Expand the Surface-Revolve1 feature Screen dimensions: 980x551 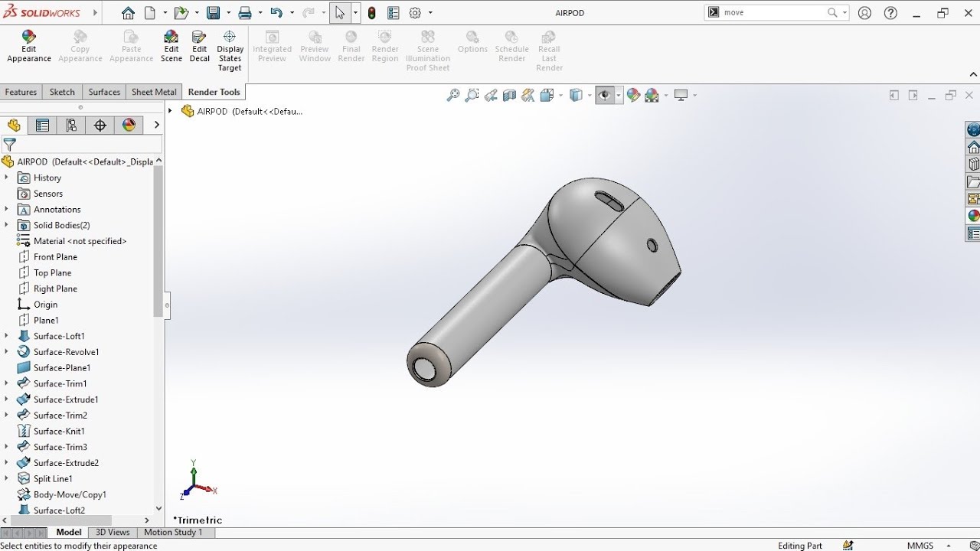[x=6, y=352]
